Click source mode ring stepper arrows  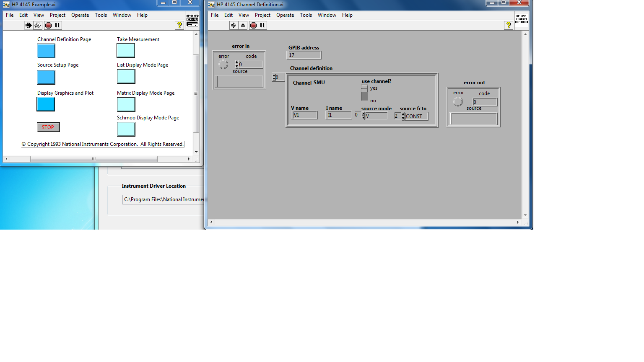pyautogui.click(x=363, y=116)
